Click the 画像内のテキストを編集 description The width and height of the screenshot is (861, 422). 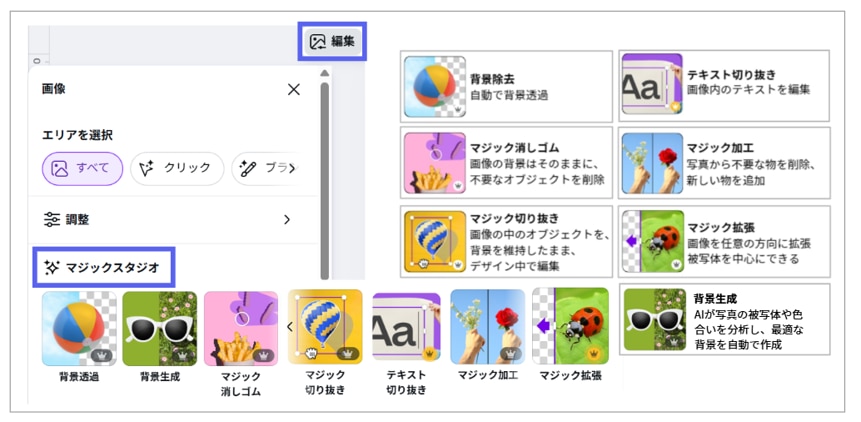[748, 89]
